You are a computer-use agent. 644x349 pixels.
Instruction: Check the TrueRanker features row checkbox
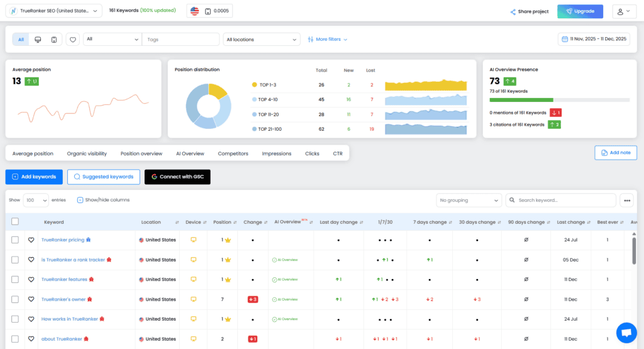(x=15, y=279)
